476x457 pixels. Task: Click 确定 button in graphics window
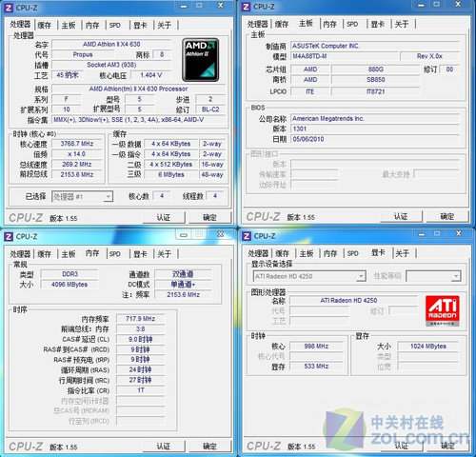coord(447,446)
